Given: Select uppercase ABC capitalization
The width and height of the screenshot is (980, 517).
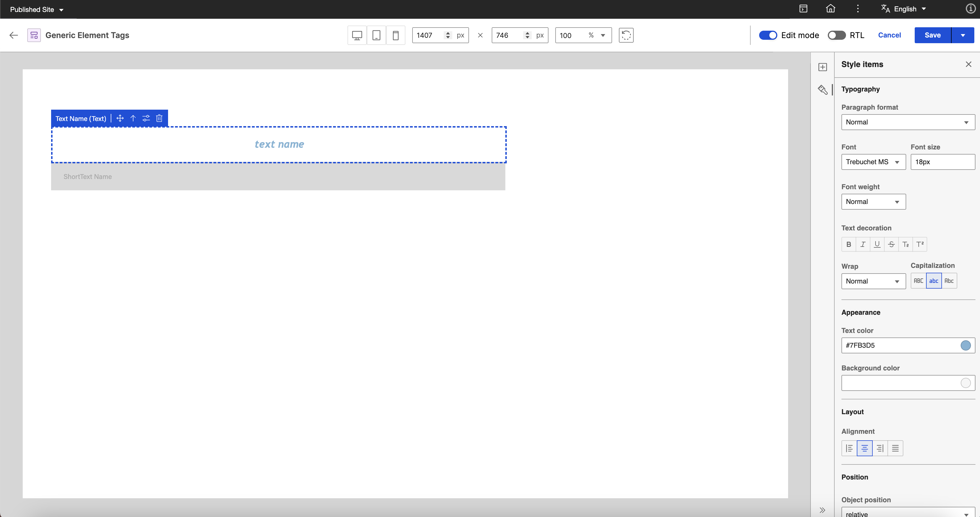Looking at the screenshot, I should point(918,281).
